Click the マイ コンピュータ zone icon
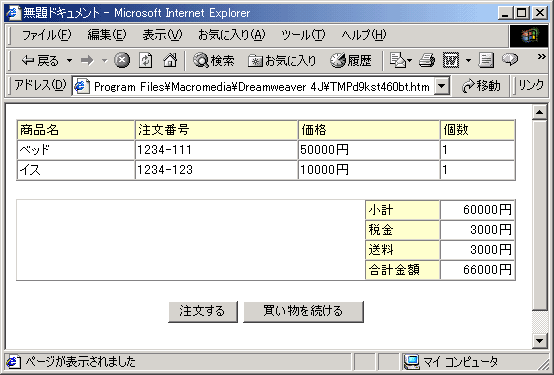This screenshot has height=375, width=554. (412, 362)
